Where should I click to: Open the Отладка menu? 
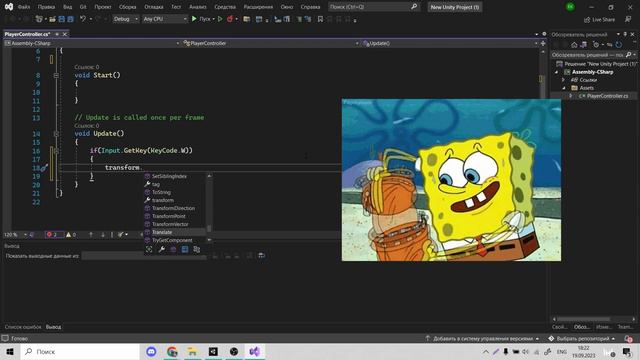click(153, 7)
